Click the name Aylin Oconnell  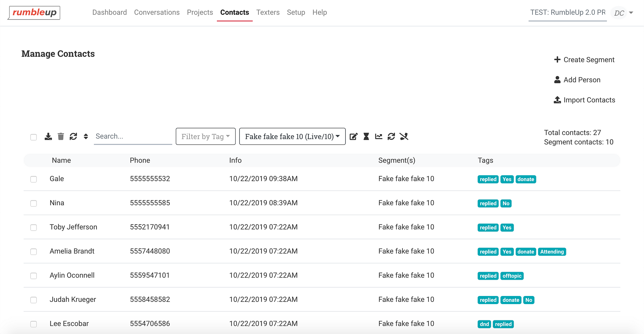(72, 275)
